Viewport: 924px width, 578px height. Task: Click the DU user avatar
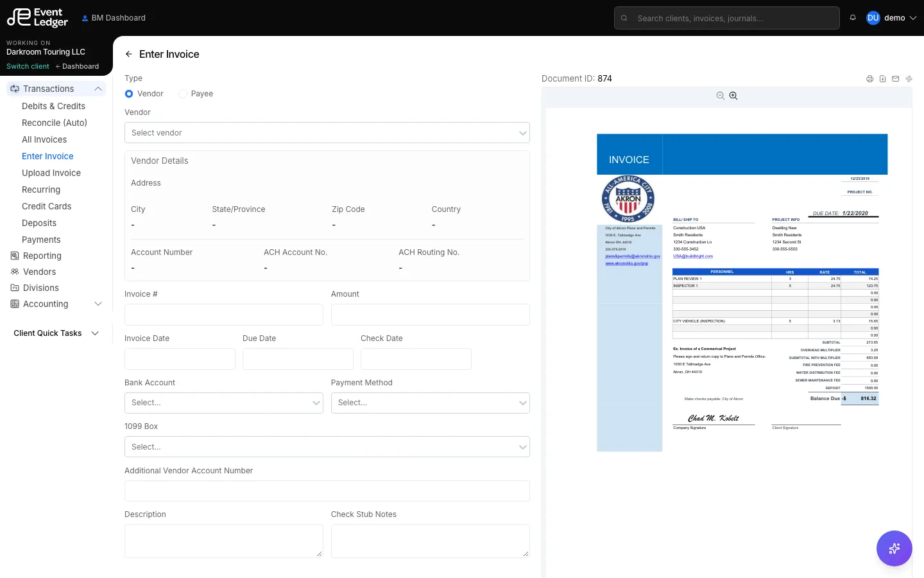click(873, 18)
